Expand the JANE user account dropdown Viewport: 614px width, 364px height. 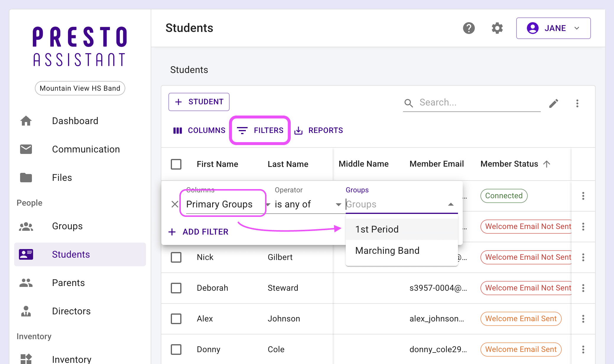[x=553, y=28]
